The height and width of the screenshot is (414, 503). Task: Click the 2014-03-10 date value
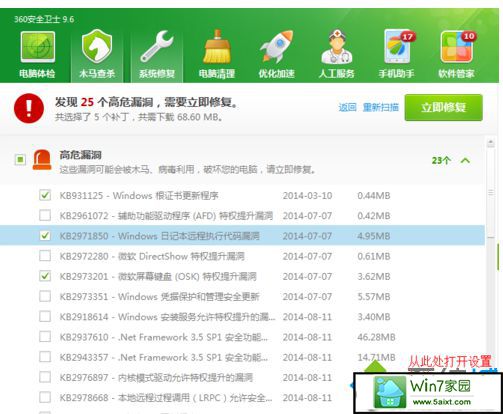click(x=307, y=195)
